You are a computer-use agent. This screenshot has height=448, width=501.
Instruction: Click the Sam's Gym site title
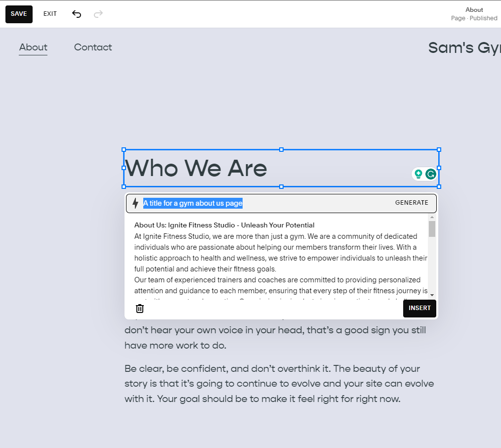(x=464, y=48)
